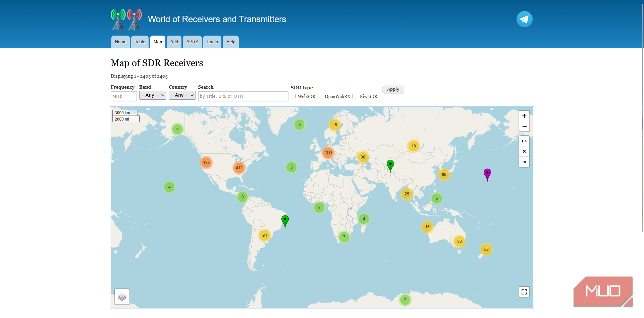This screenshot has height=318, width=644.
Task: Expand the 99 cluster near Japan
Action: [x=444, y=174]
